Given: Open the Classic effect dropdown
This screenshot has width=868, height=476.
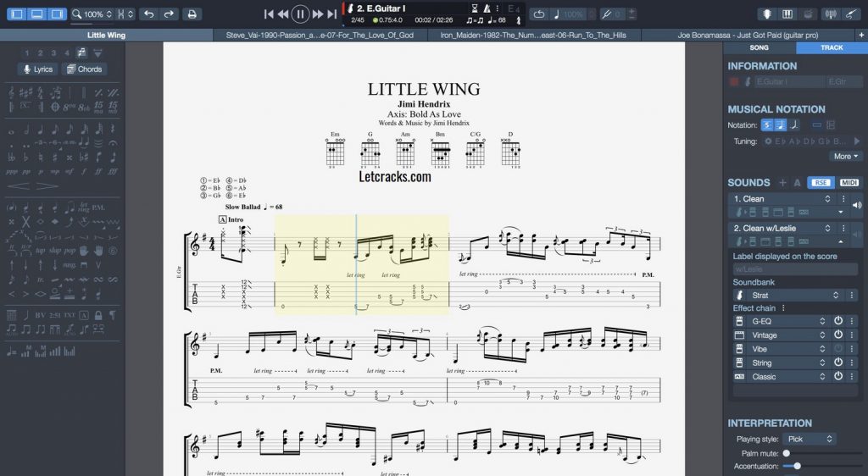Looking at the screenshot, I should click(787, 377).
